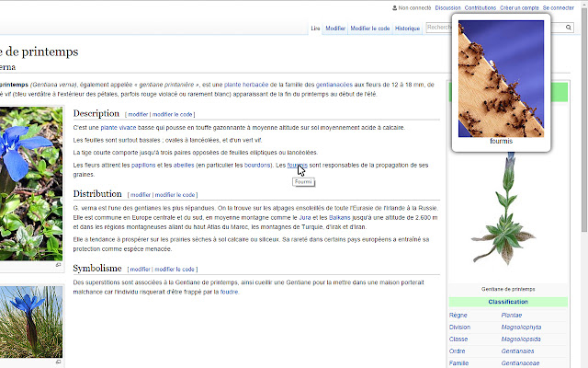
Task: Click in the Rechercher search field
Action: click(435, 28)
